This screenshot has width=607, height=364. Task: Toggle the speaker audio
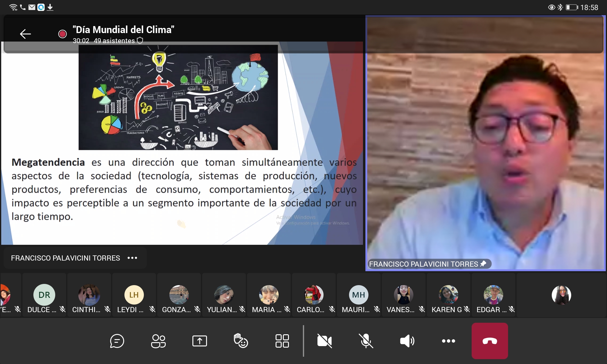click(407, 341)
